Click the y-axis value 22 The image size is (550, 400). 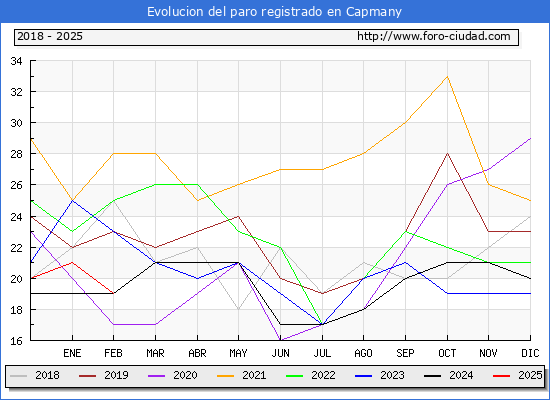(x=16, y=248)
